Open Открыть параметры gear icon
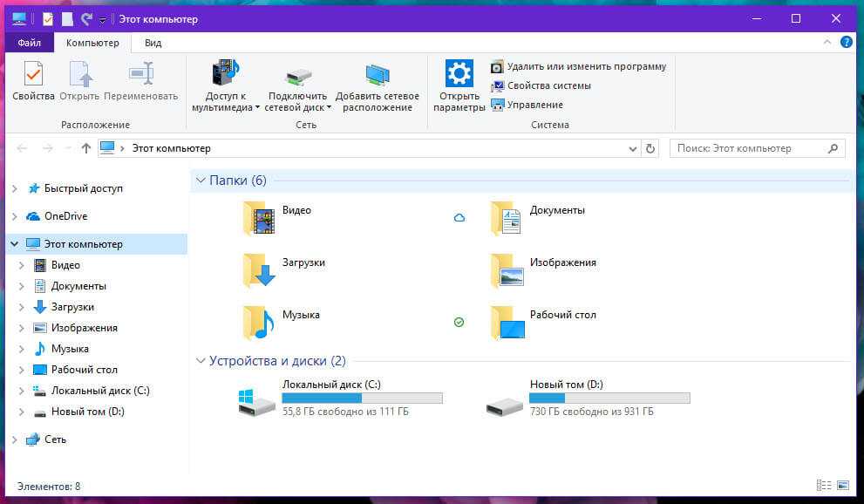 coord(459,74)
